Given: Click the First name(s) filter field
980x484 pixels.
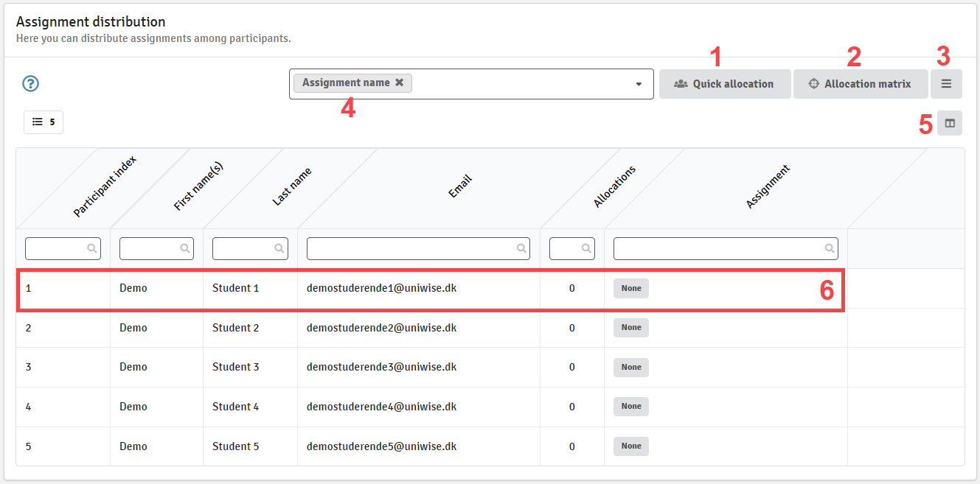Looking at the screenshot, I should tap(156, 248).
